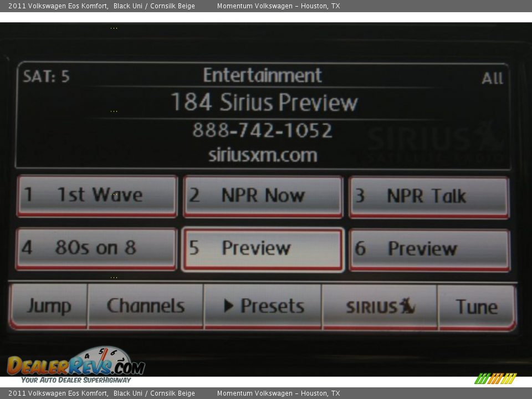Click the colored stripes icon
Screen dimensions: 532x399
[495, 379]
